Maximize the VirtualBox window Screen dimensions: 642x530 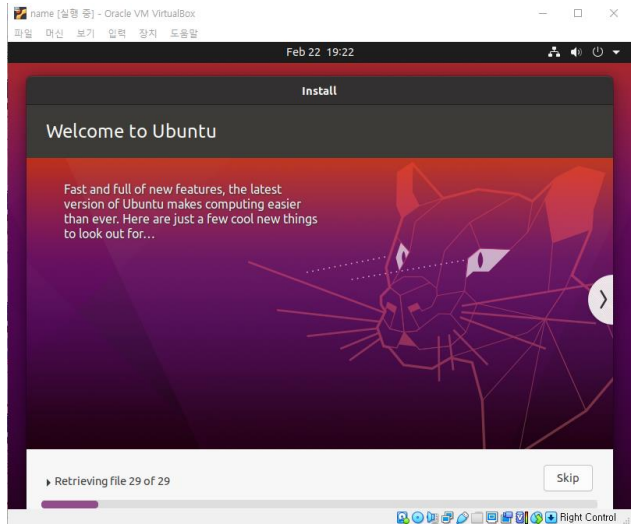click(x=578, y=14)
